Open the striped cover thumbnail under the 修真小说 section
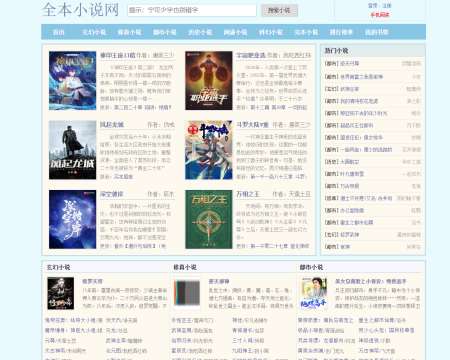Screen dimensions: 450x360 (x=187, y=293)
